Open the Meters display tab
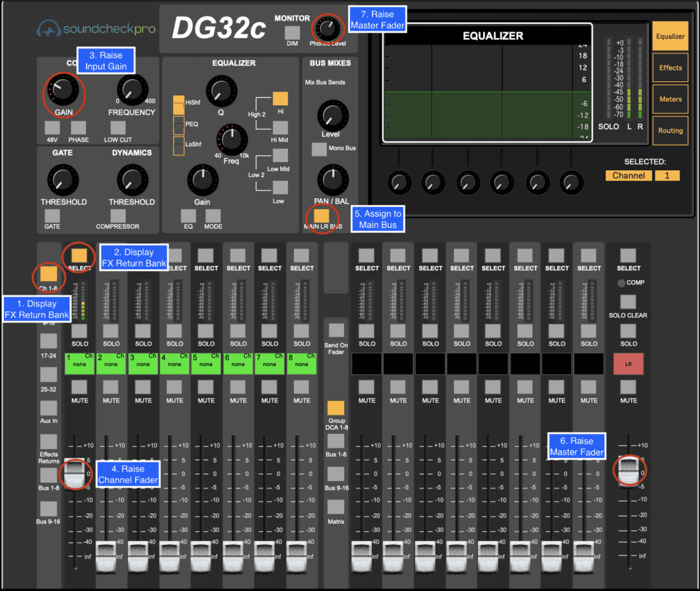 pyautogui.click(x=670, y=99)
